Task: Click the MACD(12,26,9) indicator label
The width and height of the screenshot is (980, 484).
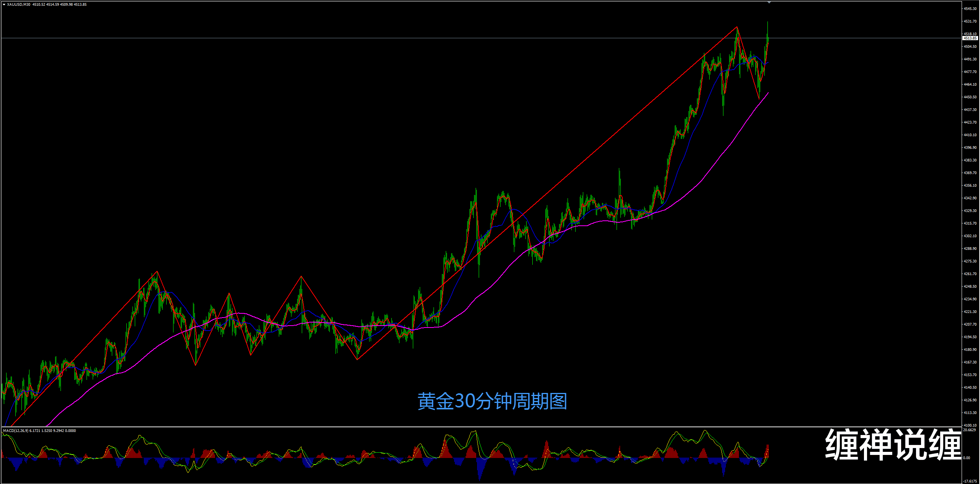Action: click(x=15, y=431)
